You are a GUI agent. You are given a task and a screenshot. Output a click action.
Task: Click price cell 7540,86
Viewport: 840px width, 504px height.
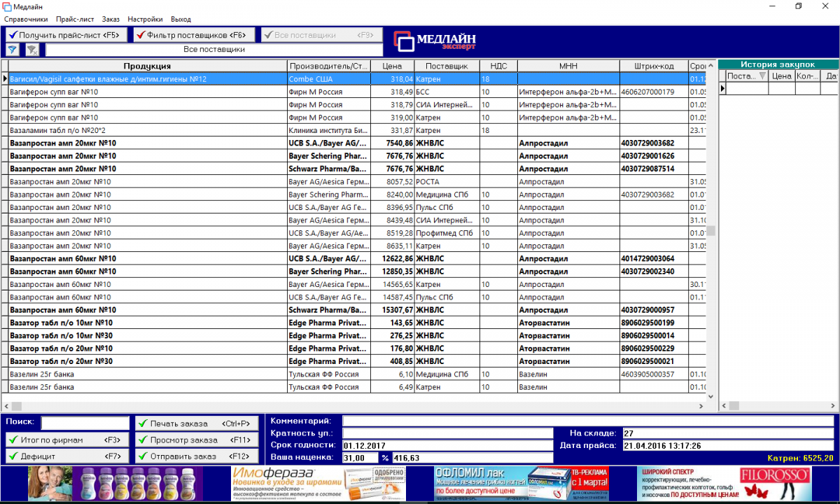(392, 143)
